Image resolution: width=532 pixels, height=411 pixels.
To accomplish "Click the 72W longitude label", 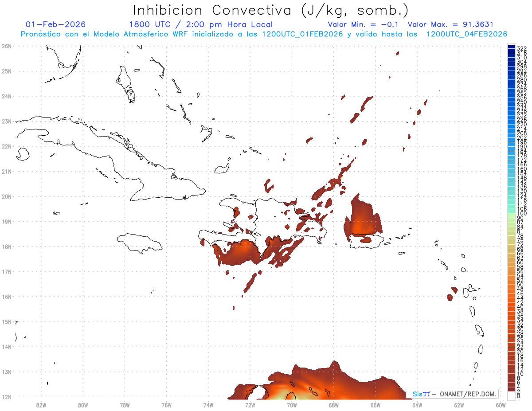I will coord(250,404).
